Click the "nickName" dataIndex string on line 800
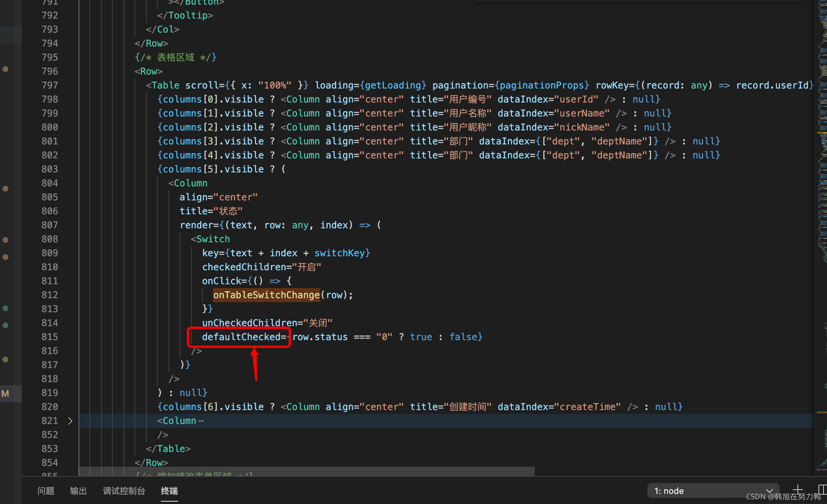This screenshot has width=827, height=504. click(x=582, y=127)
